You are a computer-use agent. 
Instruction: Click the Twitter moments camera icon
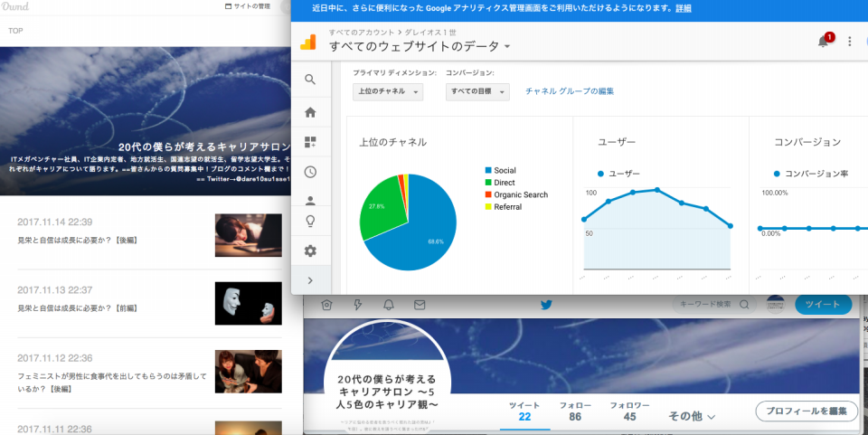[x=326, y=305]
